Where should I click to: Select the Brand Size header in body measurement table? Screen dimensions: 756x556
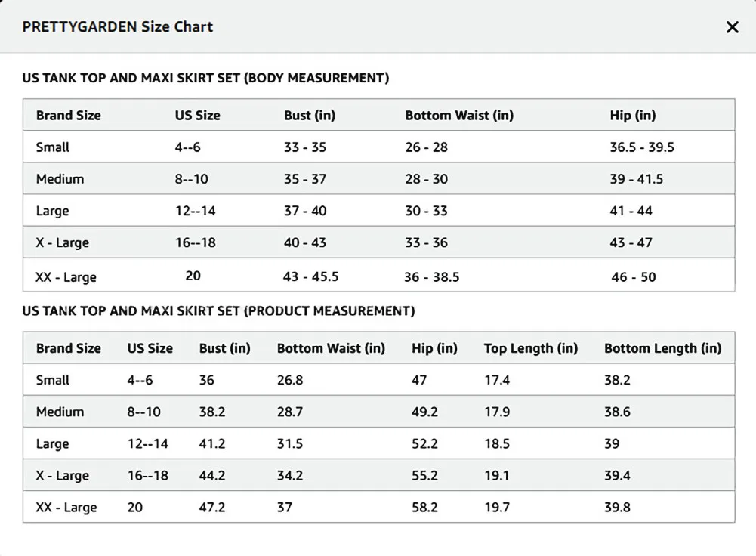(x=69, y=116)
